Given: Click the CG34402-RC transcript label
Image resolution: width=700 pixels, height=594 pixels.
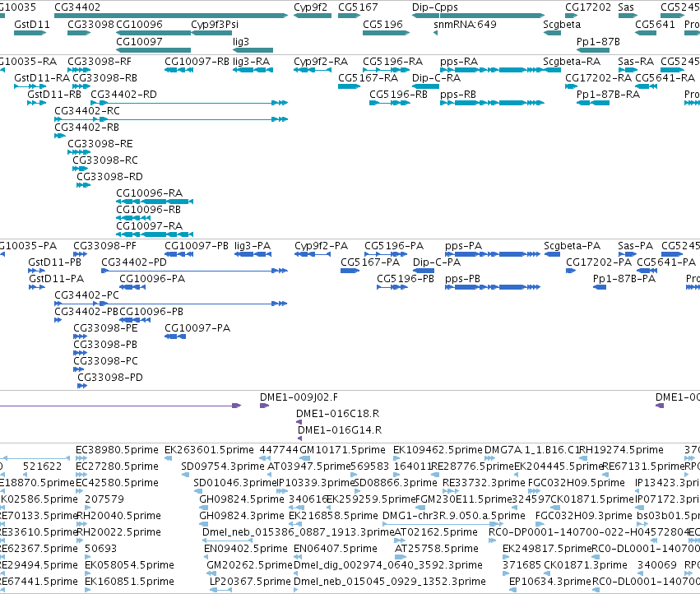Looking at the screenshot, I should click(87, 111).
